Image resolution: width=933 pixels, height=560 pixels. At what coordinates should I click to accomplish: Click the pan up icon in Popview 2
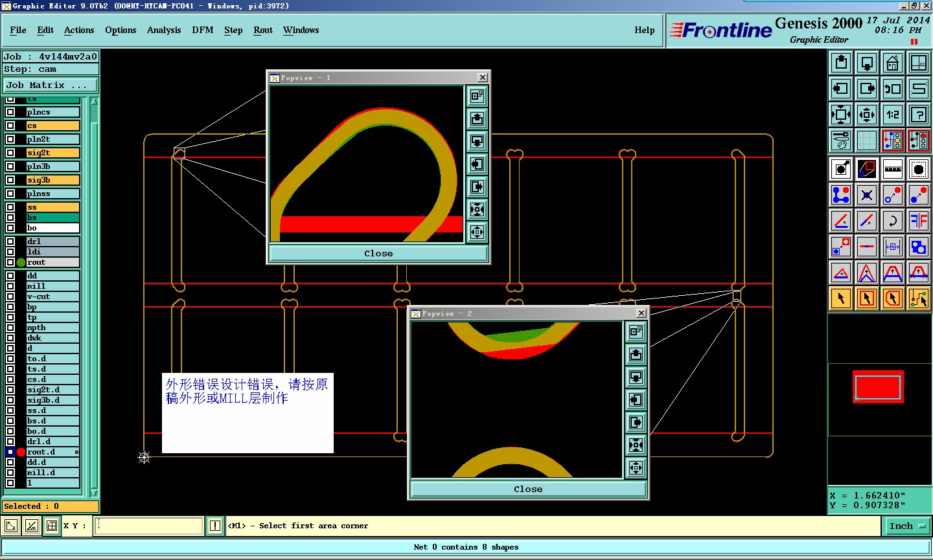click(636, 354)
